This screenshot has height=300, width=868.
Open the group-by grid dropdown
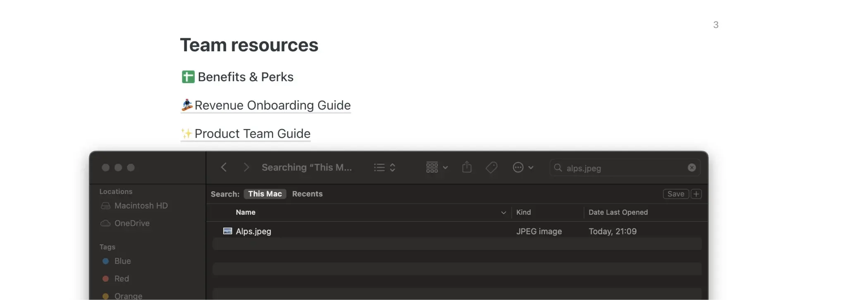pos(437,168)
